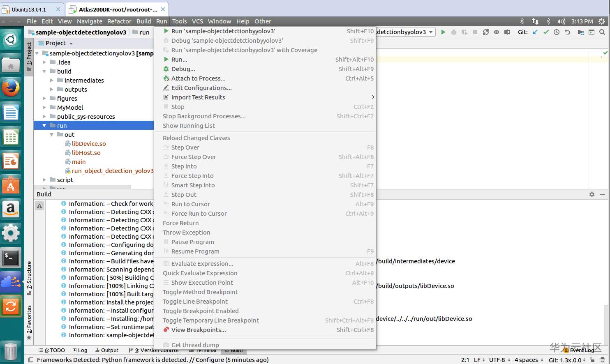Open the Git branch 1.3x.0.0 selector
Viewport: 610px width, 364px height.
tap(567, 360)
